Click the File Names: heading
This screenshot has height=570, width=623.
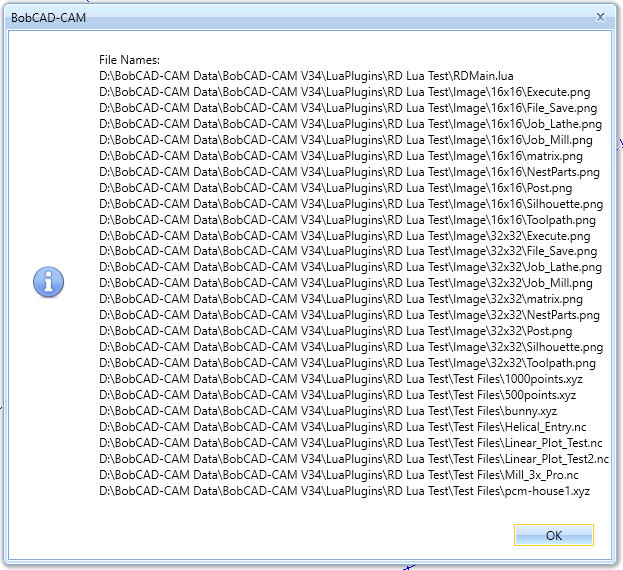click(129, 60)
